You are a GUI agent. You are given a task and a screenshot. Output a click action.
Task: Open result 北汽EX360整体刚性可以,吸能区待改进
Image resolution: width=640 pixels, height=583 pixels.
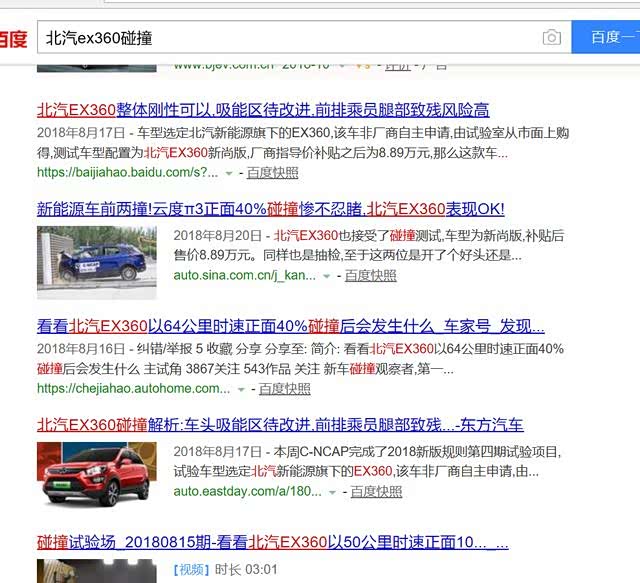[263, 110]
